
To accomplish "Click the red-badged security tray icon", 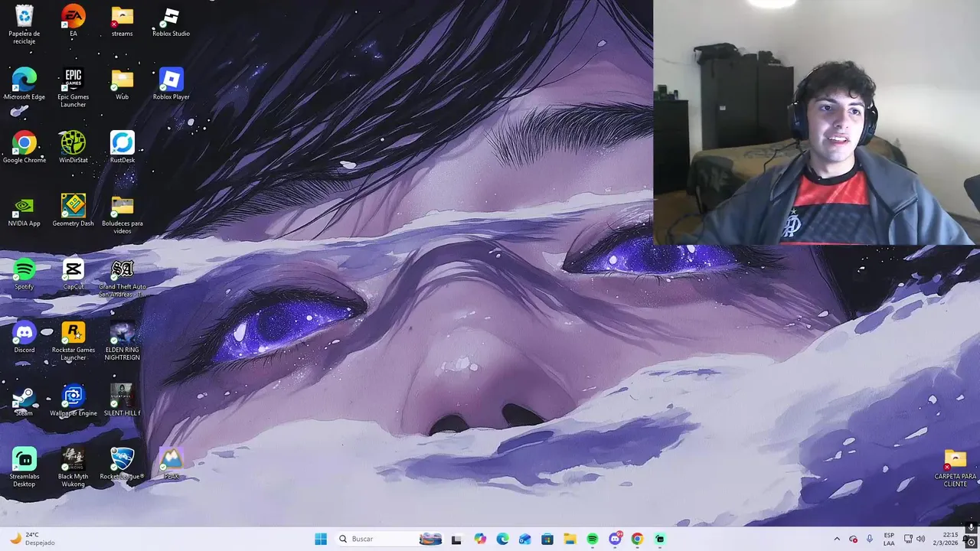I will [x=853, y=539].
